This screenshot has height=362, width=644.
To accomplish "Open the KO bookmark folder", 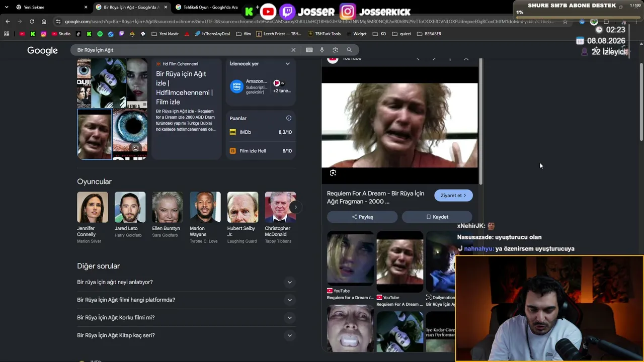I will click(x=379, y=34).
